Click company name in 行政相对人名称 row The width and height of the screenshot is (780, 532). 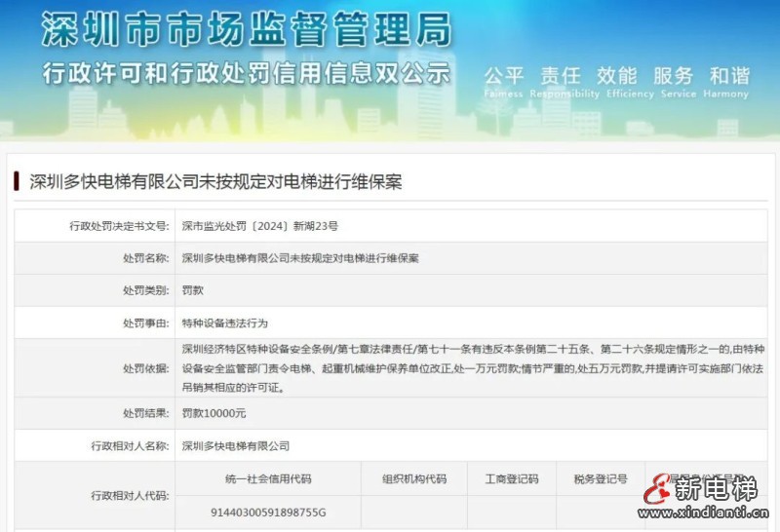[236, 445]
